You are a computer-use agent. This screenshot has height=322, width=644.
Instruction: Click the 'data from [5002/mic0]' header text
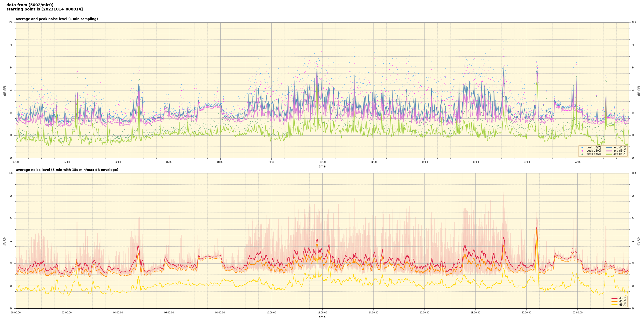click(x=30, y=5)
